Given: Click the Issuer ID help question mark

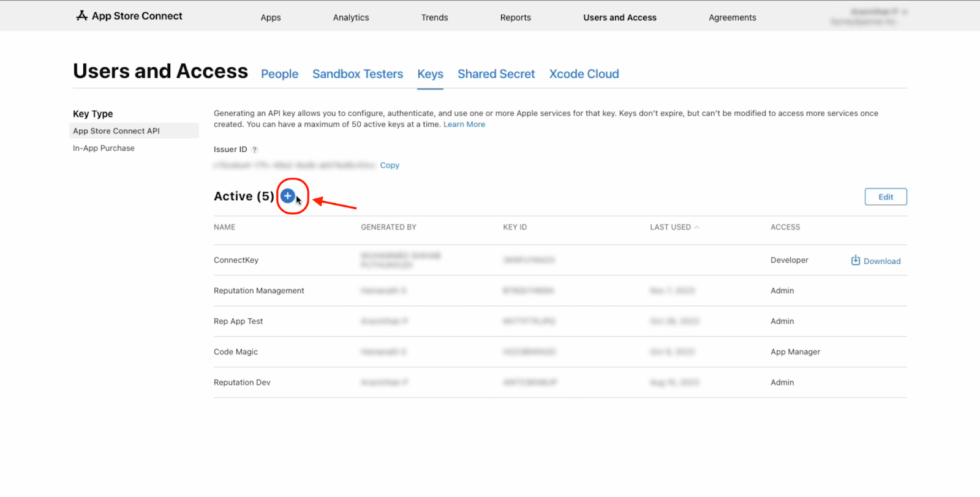Looking at the screenshot, I should [255, 150].
